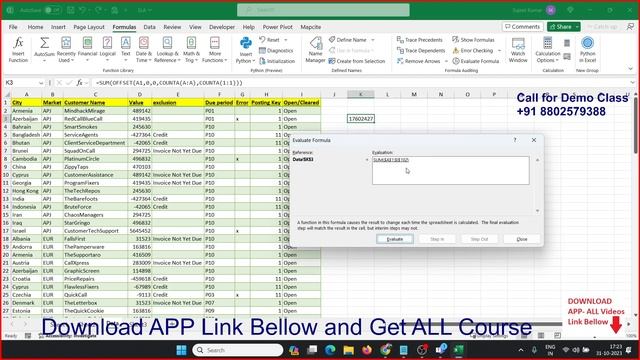Switch to the Home tab
This screenshot has width=640, height=360.
(x=36, y=27)
